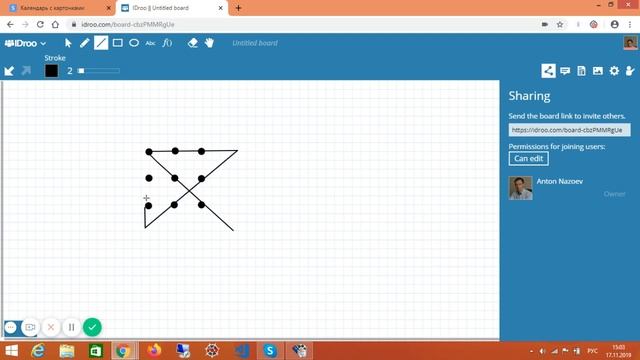Select the arrow pointer tool
The image size is (640, 360).
68,43
